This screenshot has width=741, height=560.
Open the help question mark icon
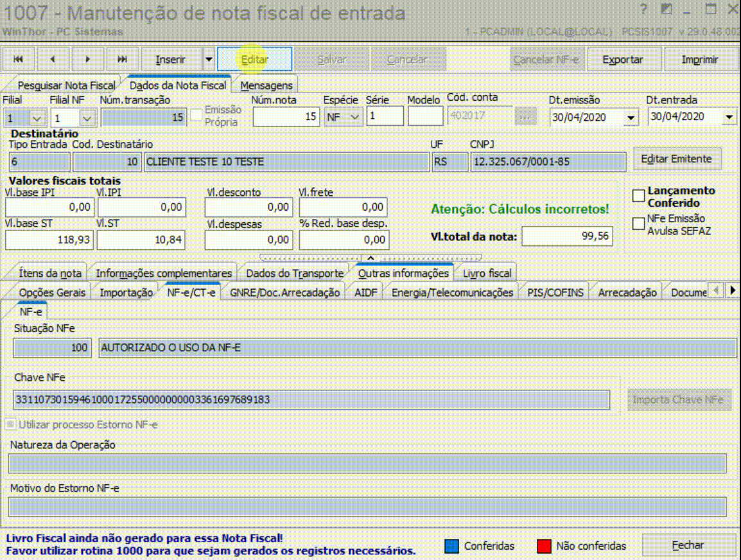click(x=643, y=9)
